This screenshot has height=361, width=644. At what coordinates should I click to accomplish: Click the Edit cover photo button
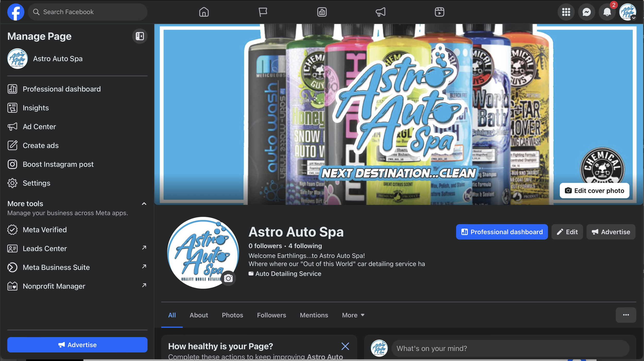pyautogui.click(x=594, y=191)
